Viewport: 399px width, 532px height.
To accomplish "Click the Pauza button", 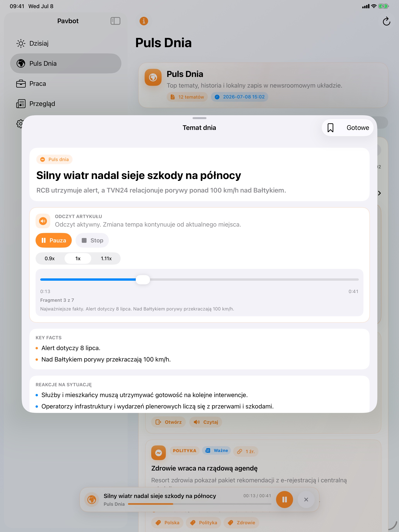I will click(54, 240).
